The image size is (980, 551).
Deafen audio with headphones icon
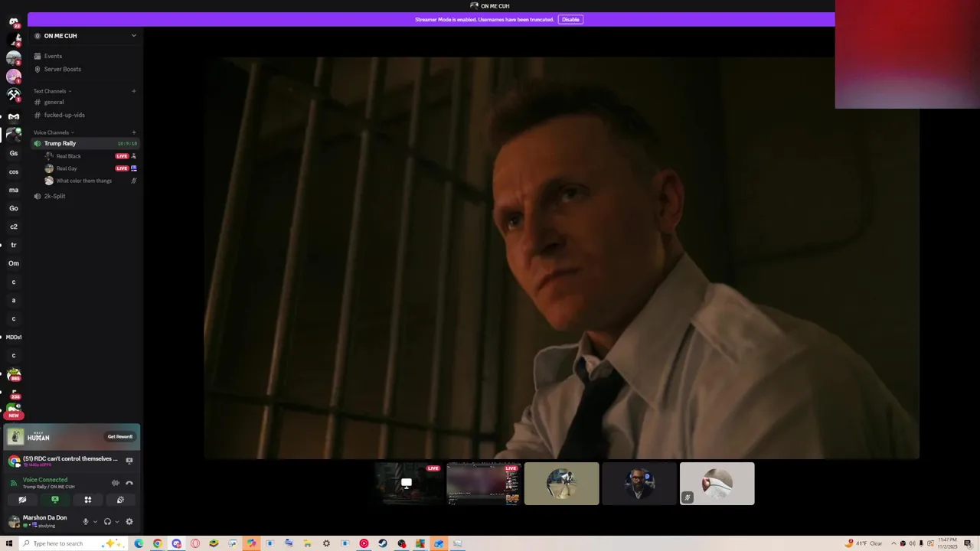[107, 522]
